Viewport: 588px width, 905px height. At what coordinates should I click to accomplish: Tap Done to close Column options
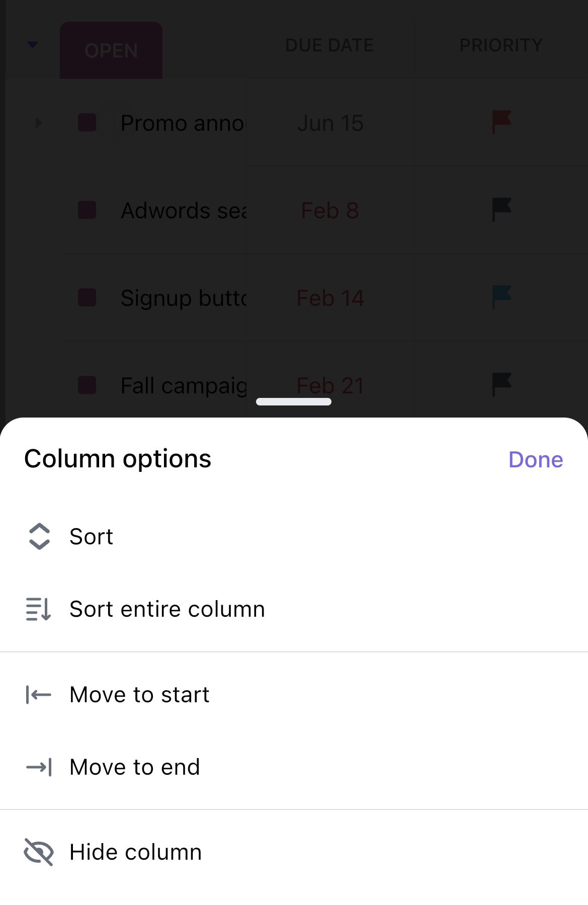pyautogui.click(x=535, y=459)
